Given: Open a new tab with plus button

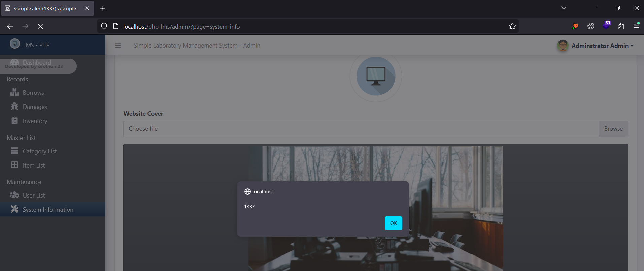Looking at the screenshot, I should pyautogui.click(x=103, y=8).
